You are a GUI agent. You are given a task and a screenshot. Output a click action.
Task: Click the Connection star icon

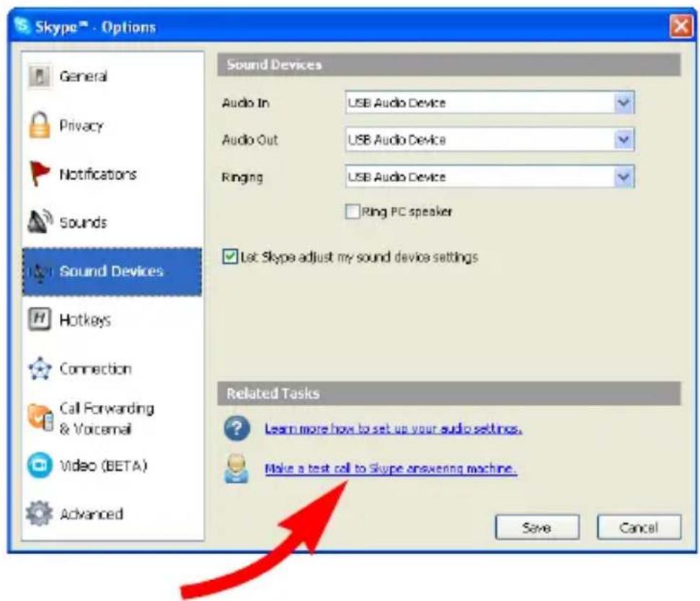(40, 368)
